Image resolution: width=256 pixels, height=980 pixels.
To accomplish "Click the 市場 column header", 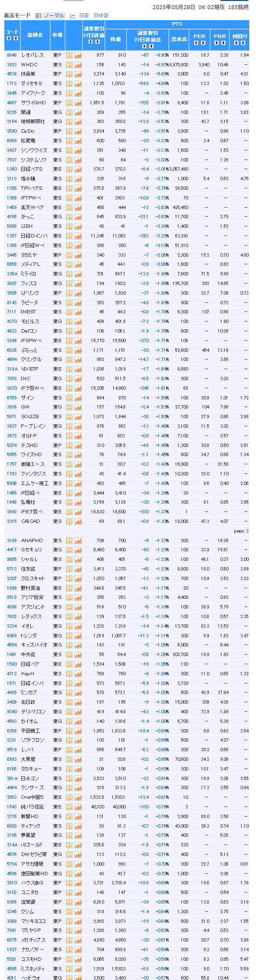I will [x=57, y=35].
